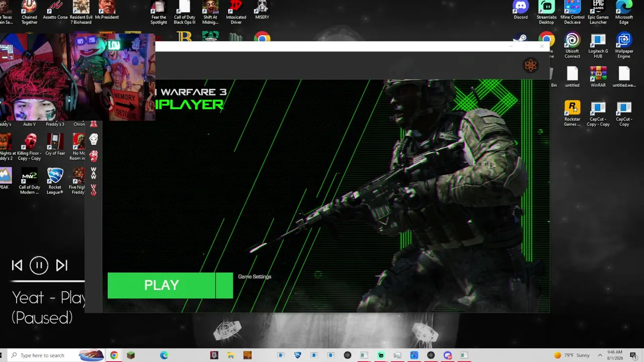The image size is (644, 362).
Task: Launch the Shift At Midnight shortcut
Action: coord(210,12)
